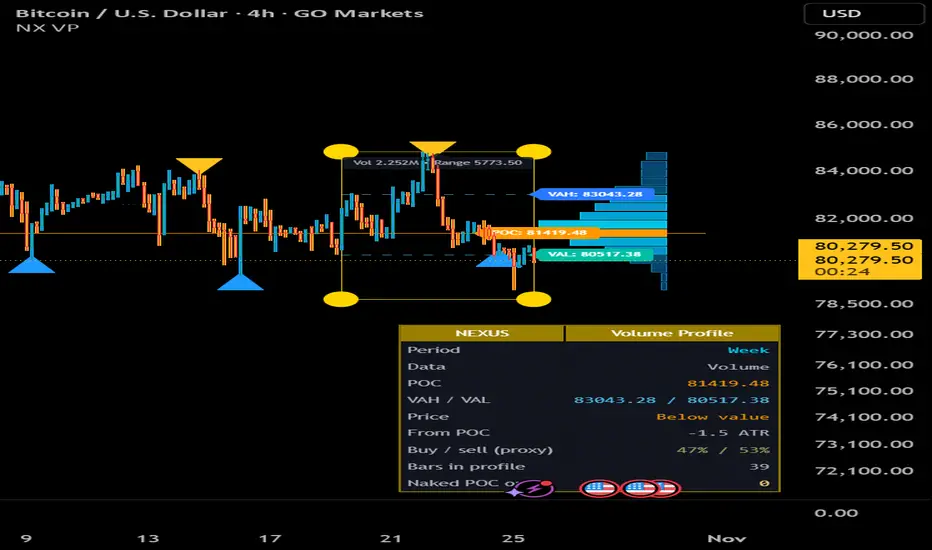Click the Volume Profile table header
This screenshot has width=932, height=550.
pyautogui.click(x=672, y=333)
